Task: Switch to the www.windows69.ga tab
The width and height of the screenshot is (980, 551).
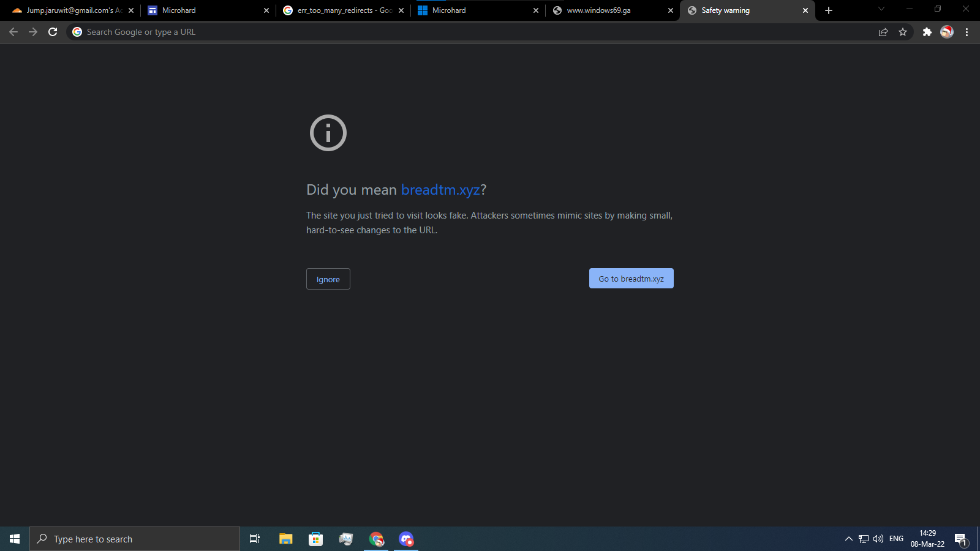Action: click(606, 10)
